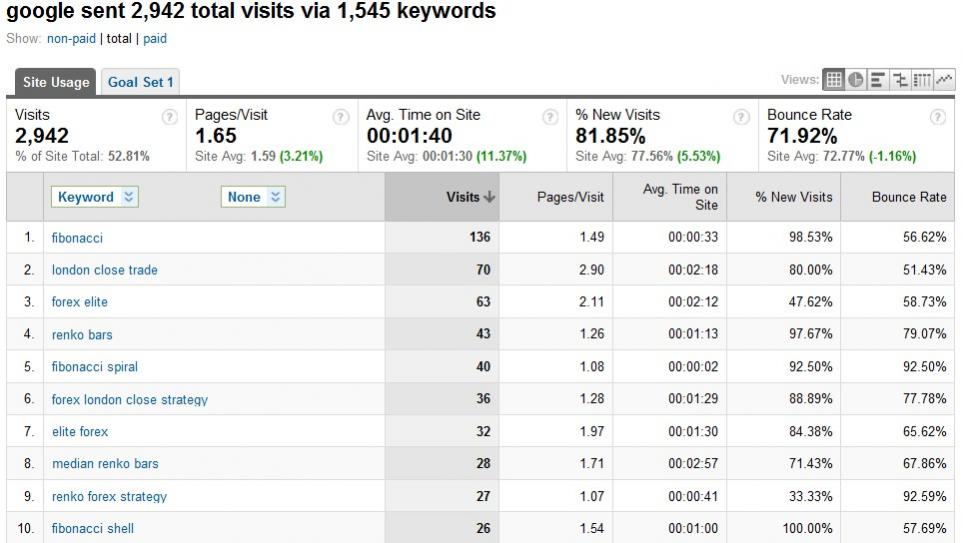Viewport: 963px width, 543px height.
Task: Switch to the pie chart (percentage) view
Action: [x=855, y=79]
